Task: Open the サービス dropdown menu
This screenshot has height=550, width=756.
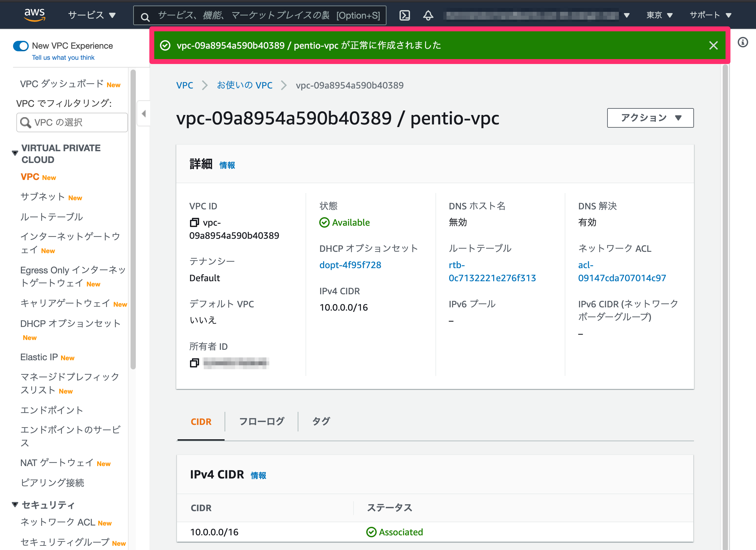Action: [92, 15]
